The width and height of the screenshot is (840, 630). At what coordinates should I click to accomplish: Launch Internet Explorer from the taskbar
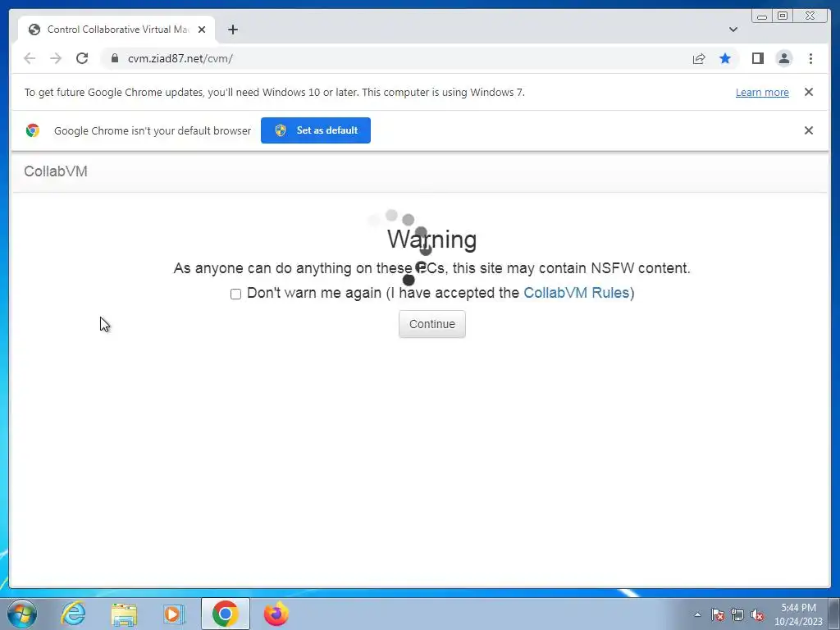point(73,614)
